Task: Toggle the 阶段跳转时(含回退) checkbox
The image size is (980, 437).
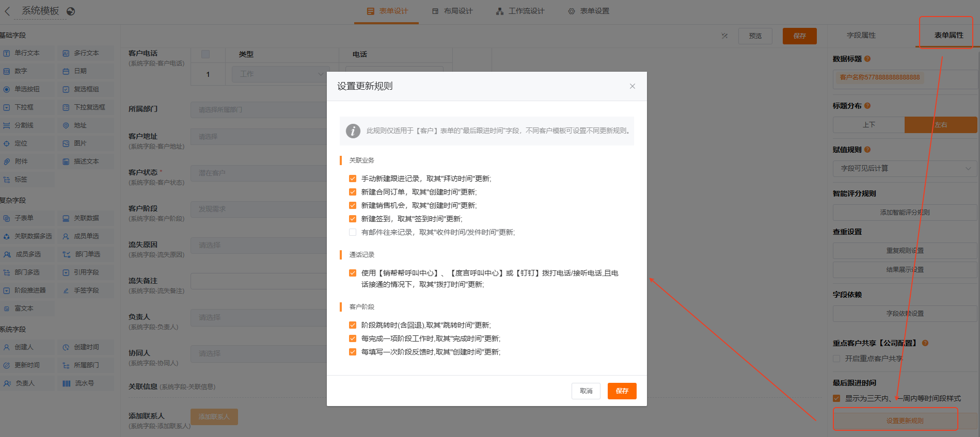Action: 353,325
